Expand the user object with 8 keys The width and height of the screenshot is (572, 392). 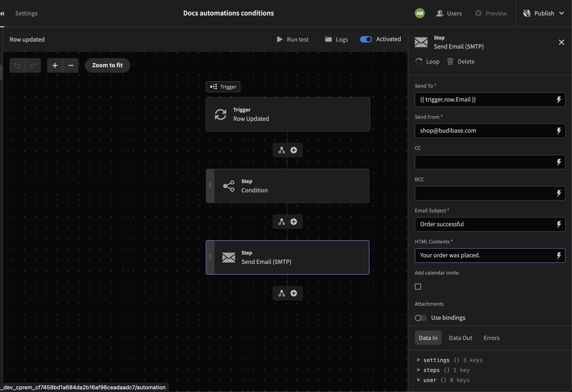click(x=419, y=380)
